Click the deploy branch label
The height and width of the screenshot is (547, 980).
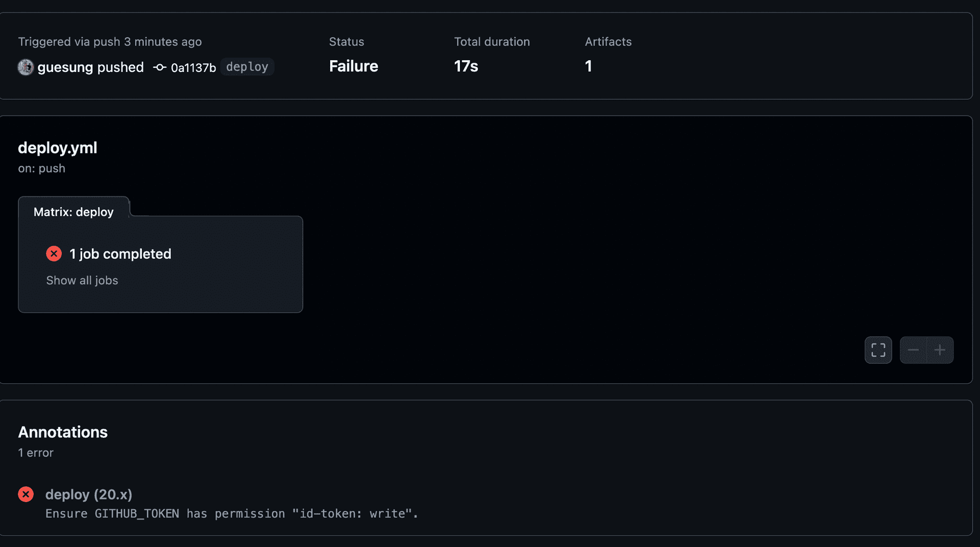247,67
